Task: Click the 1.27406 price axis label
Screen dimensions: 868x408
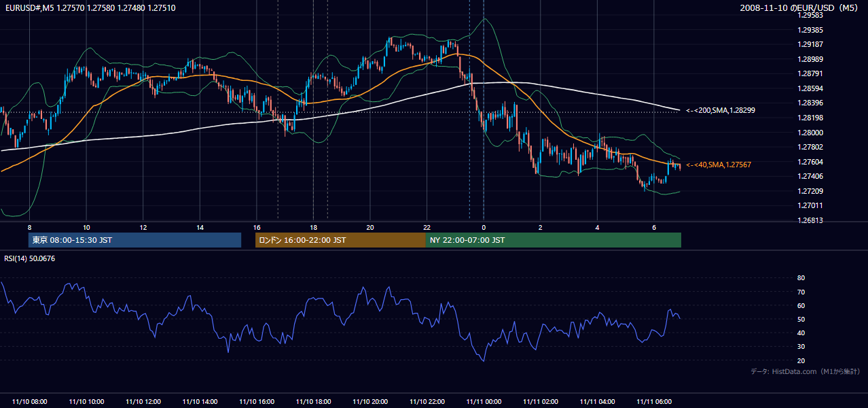Action: [x=810, y=176]
